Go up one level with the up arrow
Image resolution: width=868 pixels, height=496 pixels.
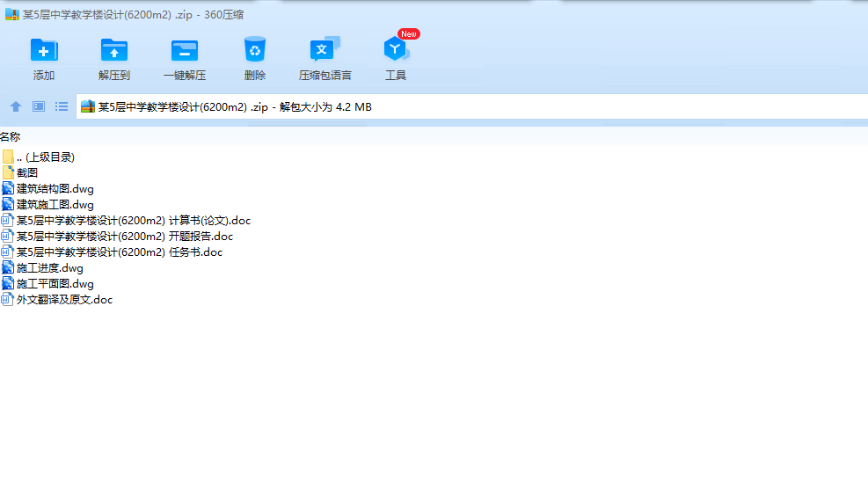tap(16, 106)
